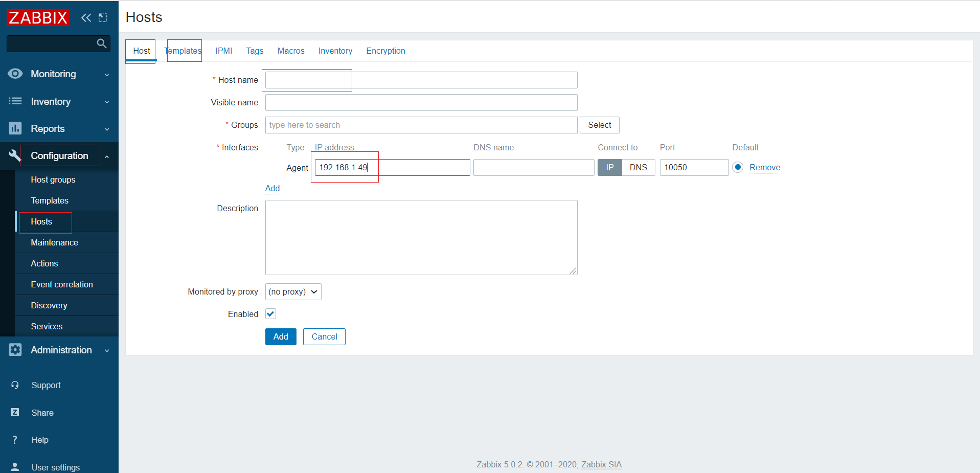Uncheck the Enabled checkbox

click(x=270, y=313)
